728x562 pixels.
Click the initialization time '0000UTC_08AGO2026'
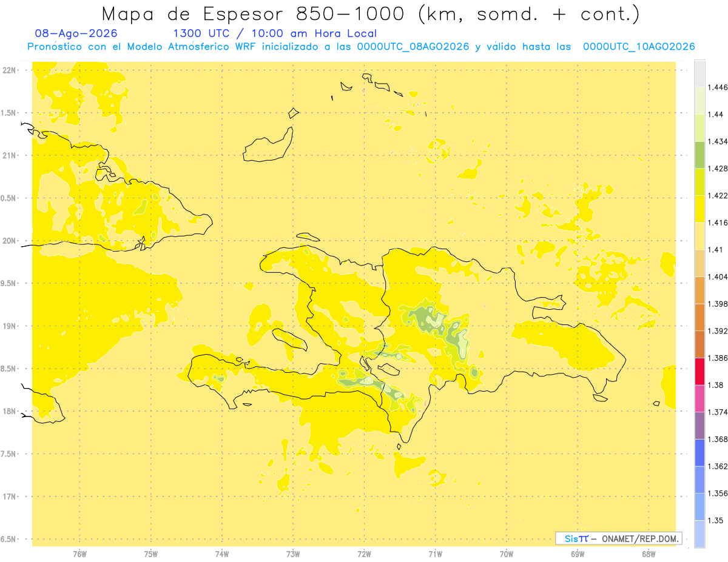[x=413, y=47]
